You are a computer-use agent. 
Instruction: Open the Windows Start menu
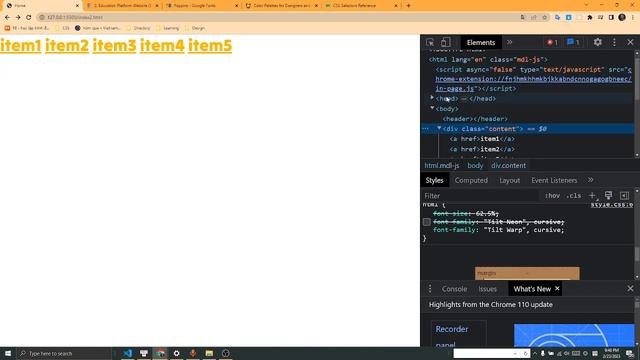point(8,353)
